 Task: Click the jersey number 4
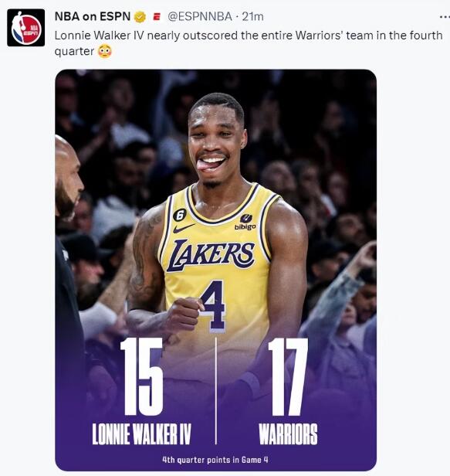click(215, 305)
